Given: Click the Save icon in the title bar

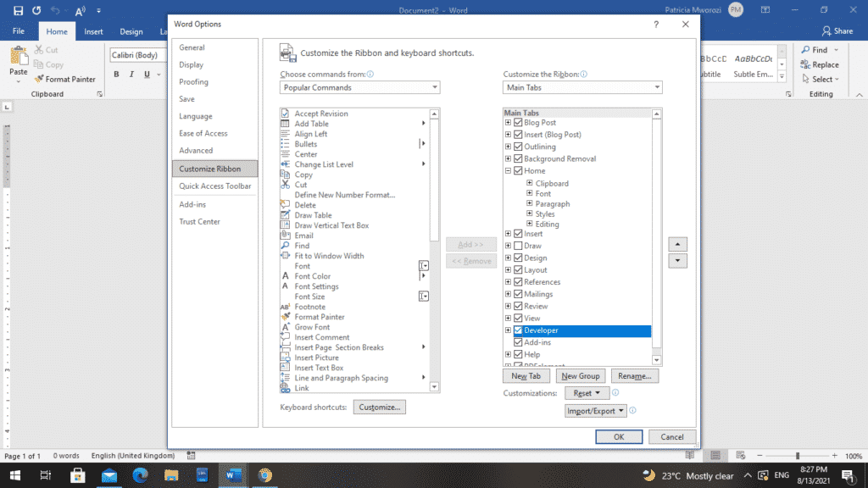Looking at the screenshot, I should [x=18, y=10].
